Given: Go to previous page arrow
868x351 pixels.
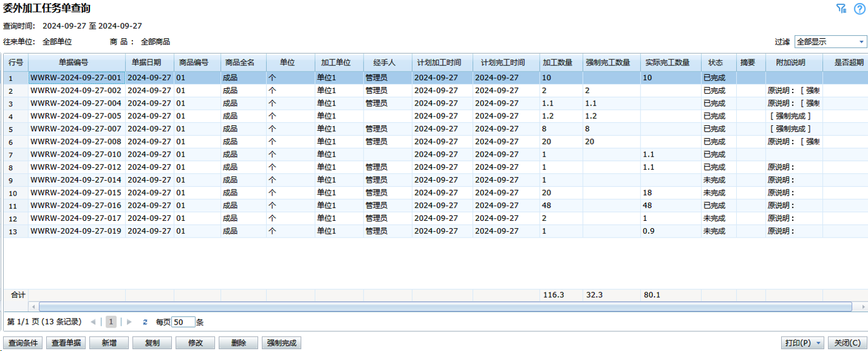Looking at the screenshot, I should [x=93, y=322].
